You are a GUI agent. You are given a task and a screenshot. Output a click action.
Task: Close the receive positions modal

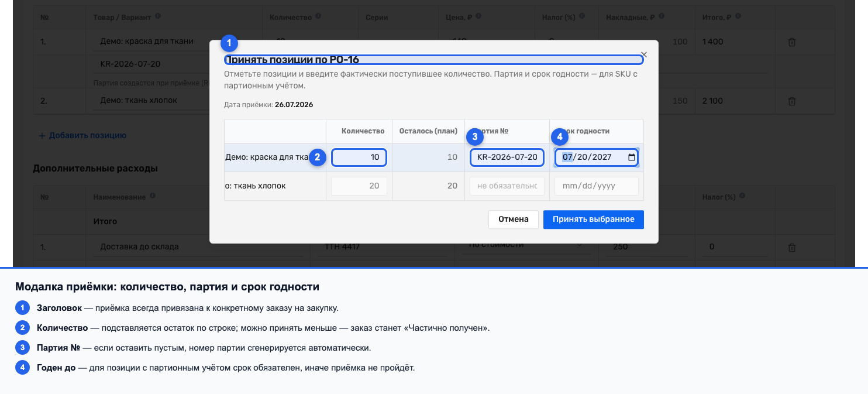[644, 54]
